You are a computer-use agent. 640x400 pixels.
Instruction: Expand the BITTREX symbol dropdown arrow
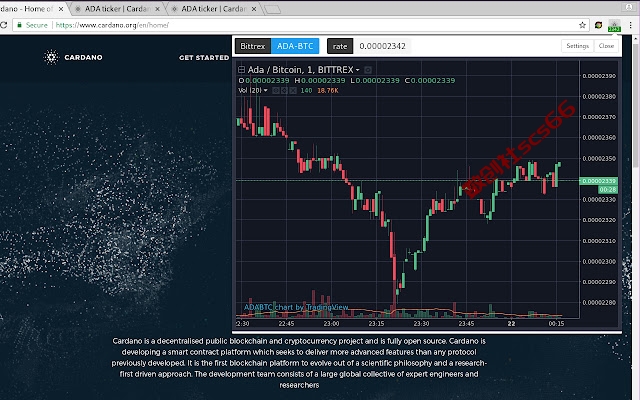pyautogui.click(x=358, y=70)
